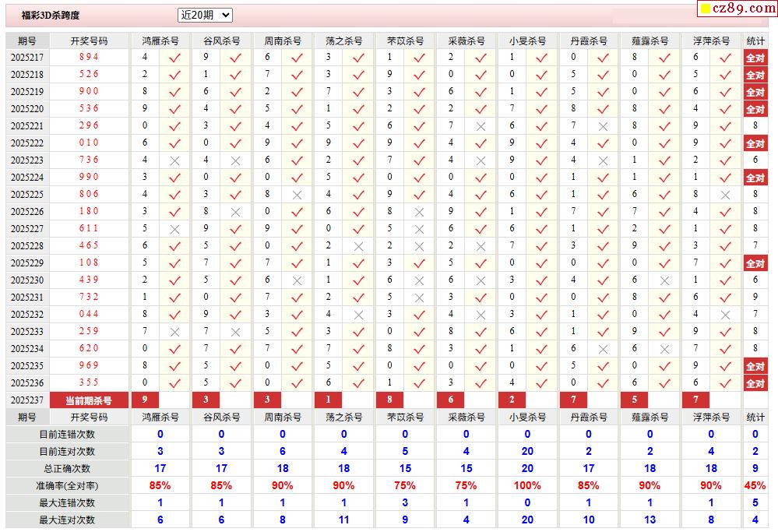The image size is (778, 532).
Task: Open the cz89.com site logo link
Action: pyautogui.click(x=738, y=9)
